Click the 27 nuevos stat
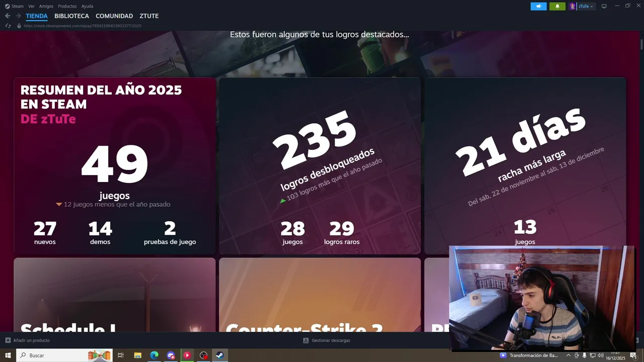Screen dimensions: 644x362 click(x=45, y=233)
